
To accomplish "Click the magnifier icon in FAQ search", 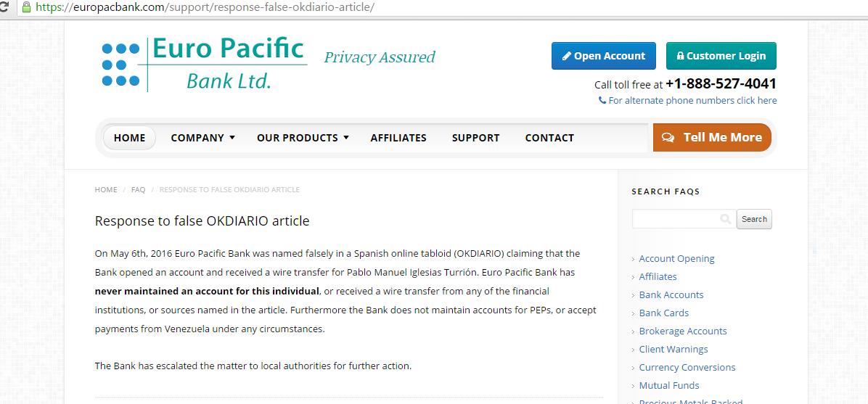I will click(x=725, y=219).
